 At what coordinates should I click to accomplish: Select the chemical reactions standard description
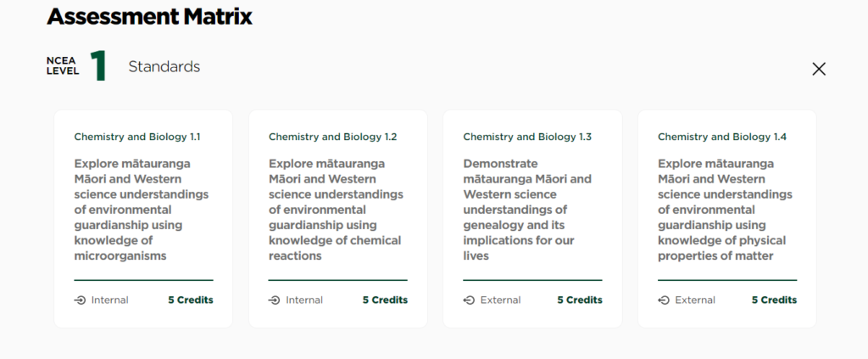336,209
